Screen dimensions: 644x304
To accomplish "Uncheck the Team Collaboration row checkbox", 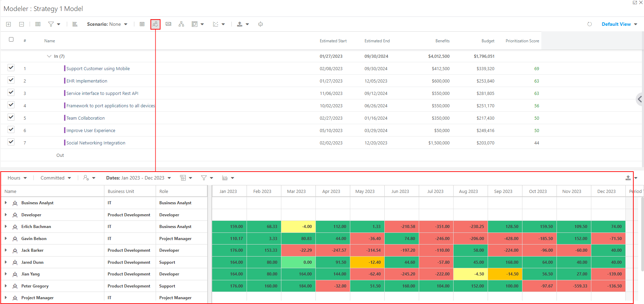I will [x=11, y=117].
